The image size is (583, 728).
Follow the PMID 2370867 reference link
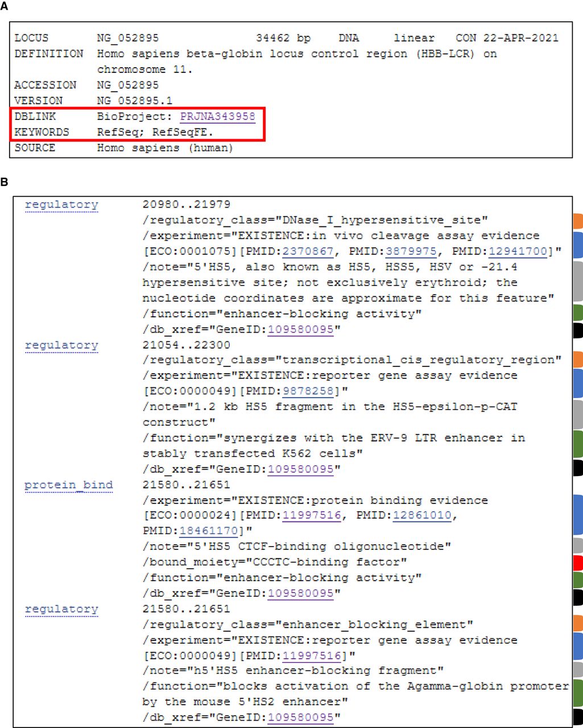(308, 251)
